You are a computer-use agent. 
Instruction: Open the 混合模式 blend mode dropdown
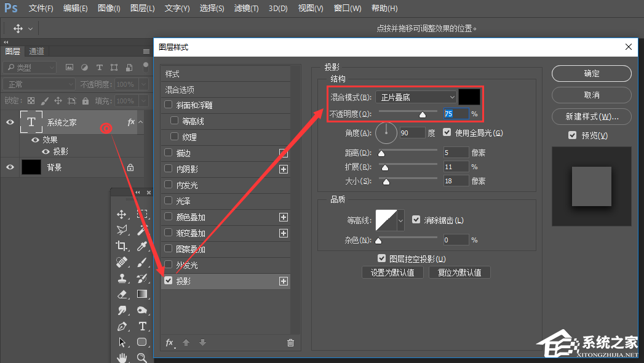(x=415, y=97)
